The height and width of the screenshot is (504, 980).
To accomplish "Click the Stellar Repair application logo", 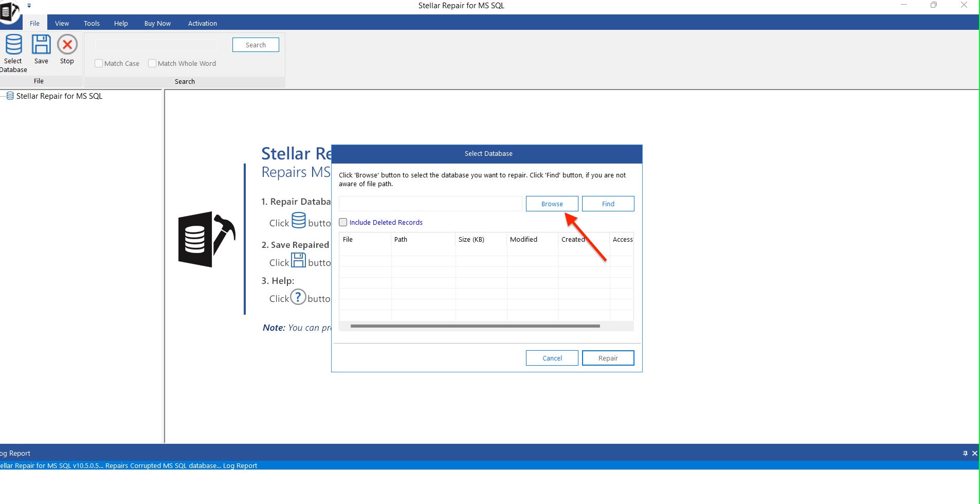I will point(10,11).
